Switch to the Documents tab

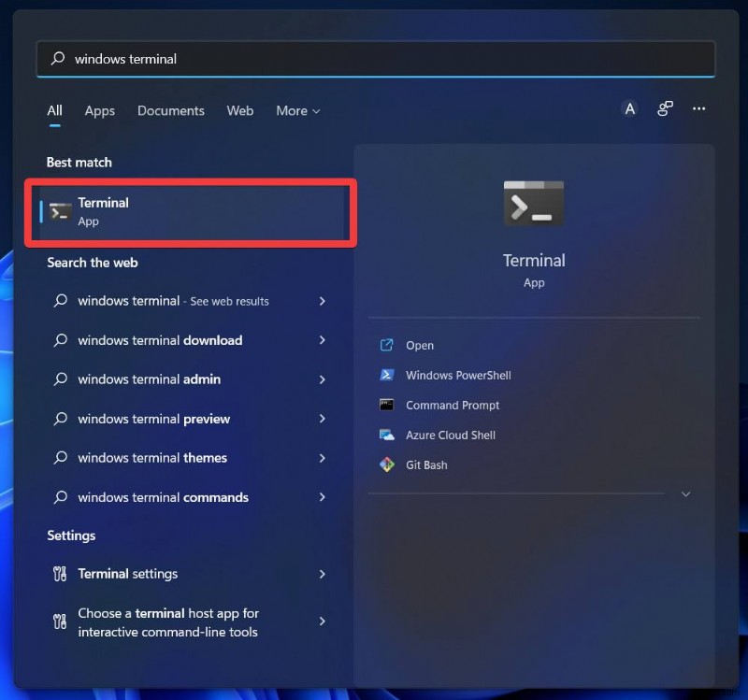(170, 110)
